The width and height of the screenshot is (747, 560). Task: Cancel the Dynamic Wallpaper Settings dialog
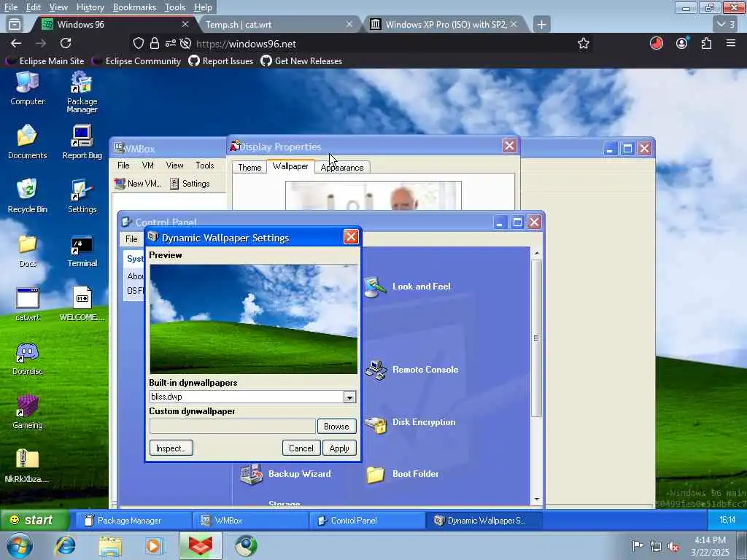(301, 448)
